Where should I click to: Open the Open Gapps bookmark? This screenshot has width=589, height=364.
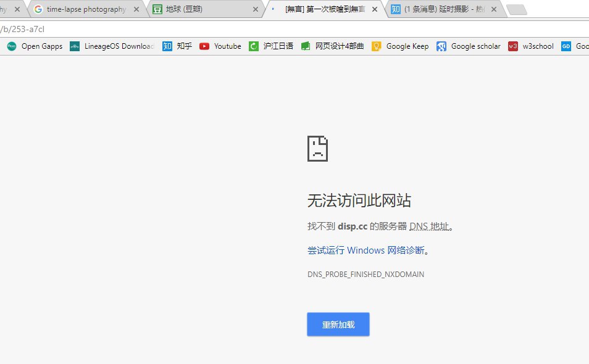point(35,46)
